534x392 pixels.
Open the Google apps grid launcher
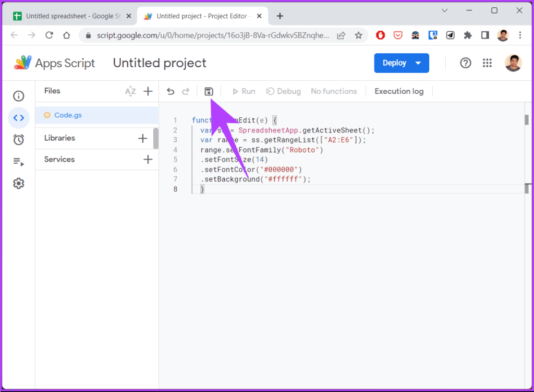click(487, 63)
